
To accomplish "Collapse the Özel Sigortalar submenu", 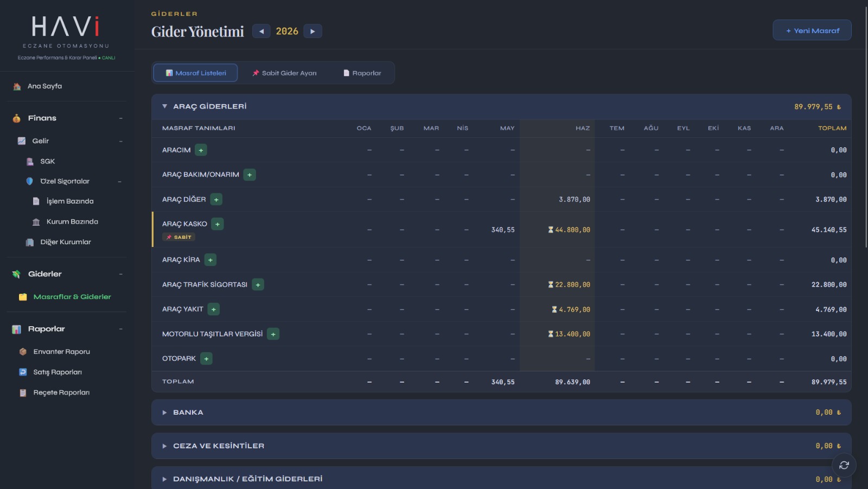I will click(x=119, y=181).
